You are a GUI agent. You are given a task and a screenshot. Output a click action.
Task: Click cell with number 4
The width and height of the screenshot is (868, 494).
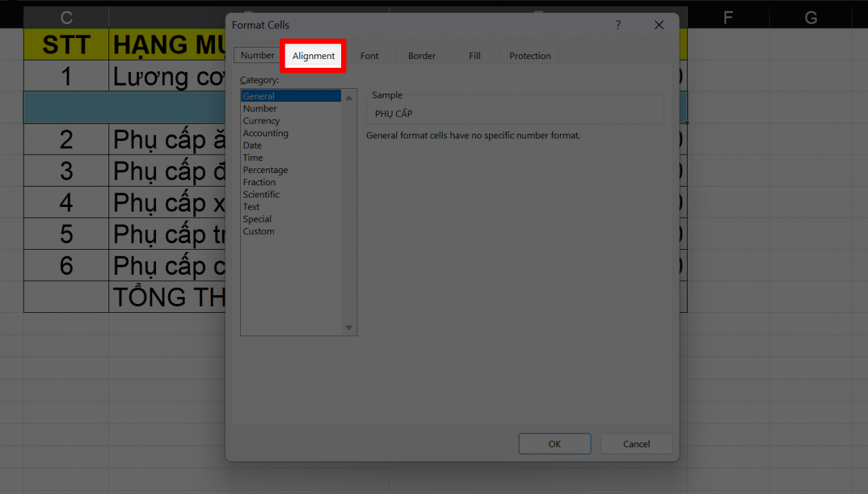pyautogui.click(x=66, y=202)
